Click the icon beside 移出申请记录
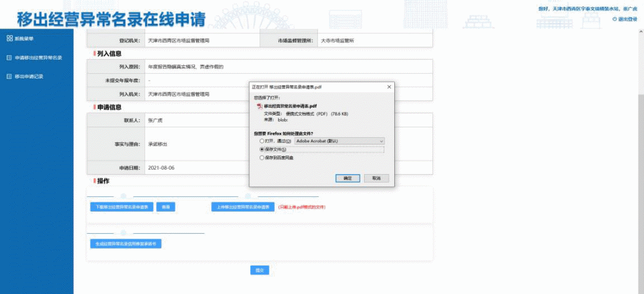The image size is (644, 294). [x=9, y=77]
